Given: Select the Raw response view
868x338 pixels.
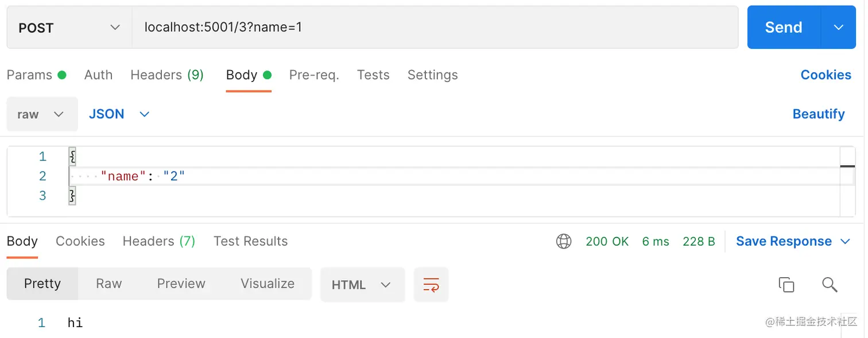Looking at the screenshot, I should [108, 283].
